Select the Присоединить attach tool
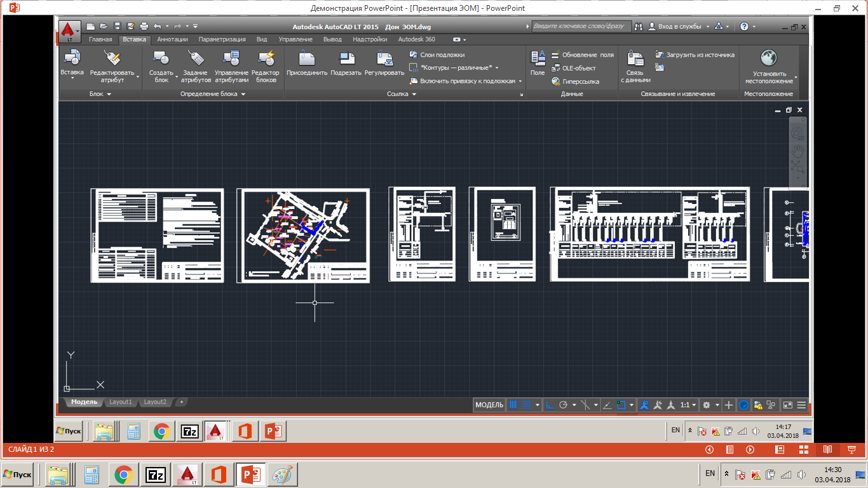Screen dimensions: 868x488 coord(306,59)
